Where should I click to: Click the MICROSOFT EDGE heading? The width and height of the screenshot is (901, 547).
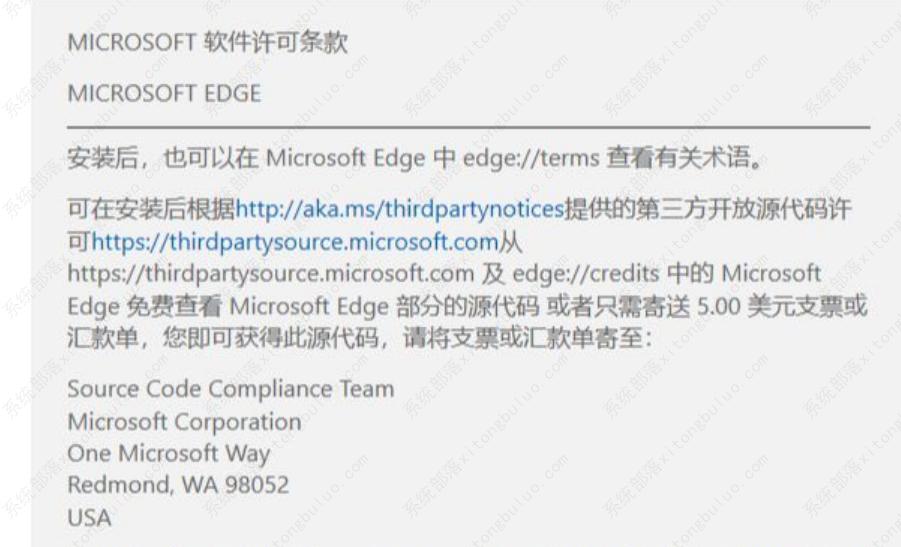164,94
